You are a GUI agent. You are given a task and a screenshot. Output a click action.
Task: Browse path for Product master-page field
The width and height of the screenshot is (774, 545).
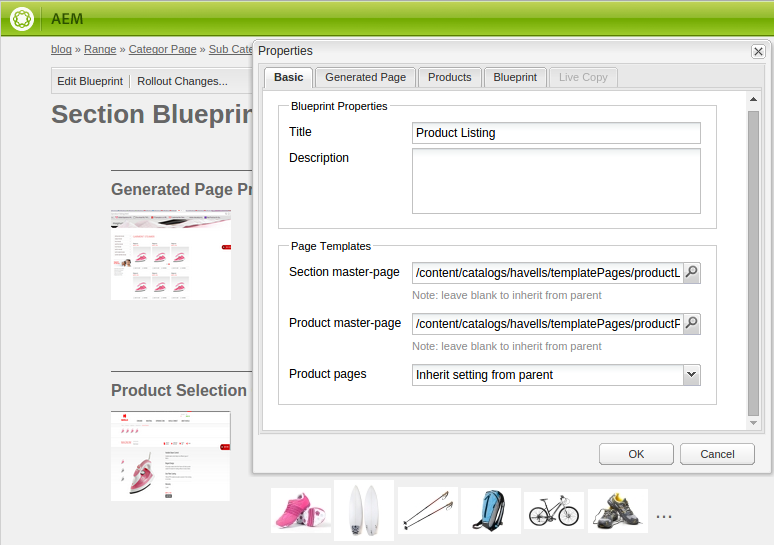tap(692, 324)
